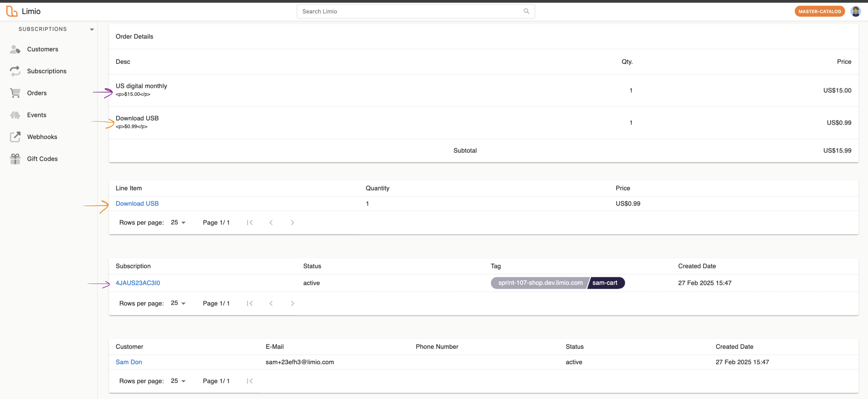Open the Orders menu item
This screenshot has width=868, height=399.
tap(37, 93)
